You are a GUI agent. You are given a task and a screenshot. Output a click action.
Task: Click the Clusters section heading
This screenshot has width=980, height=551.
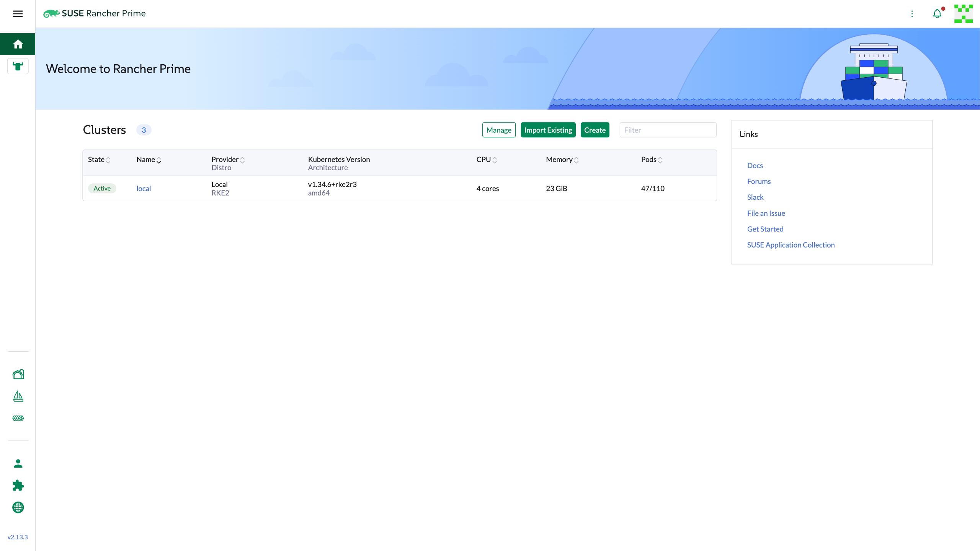[x=104, y=130]
